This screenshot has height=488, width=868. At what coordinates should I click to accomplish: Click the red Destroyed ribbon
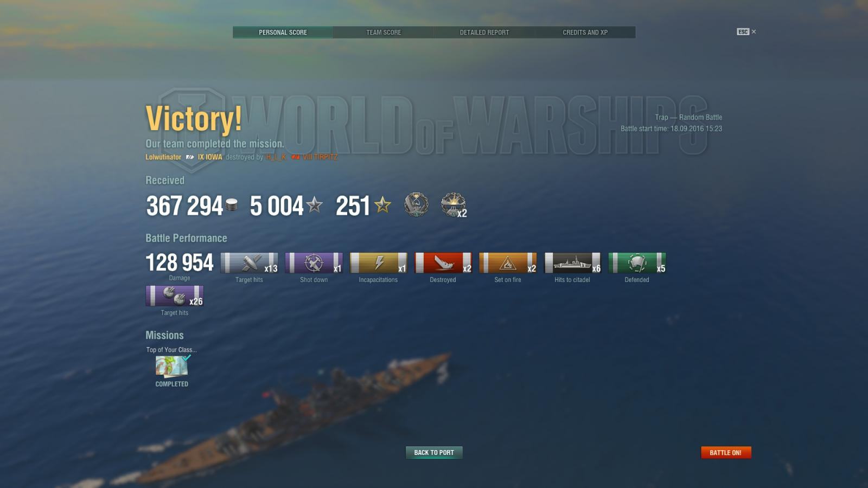443,263
